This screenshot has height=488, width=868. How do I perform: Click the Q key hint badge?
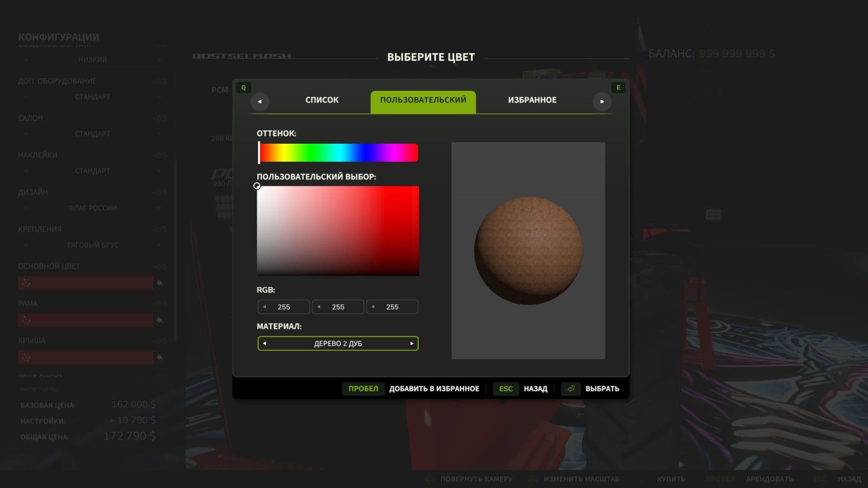coord(244,87)
